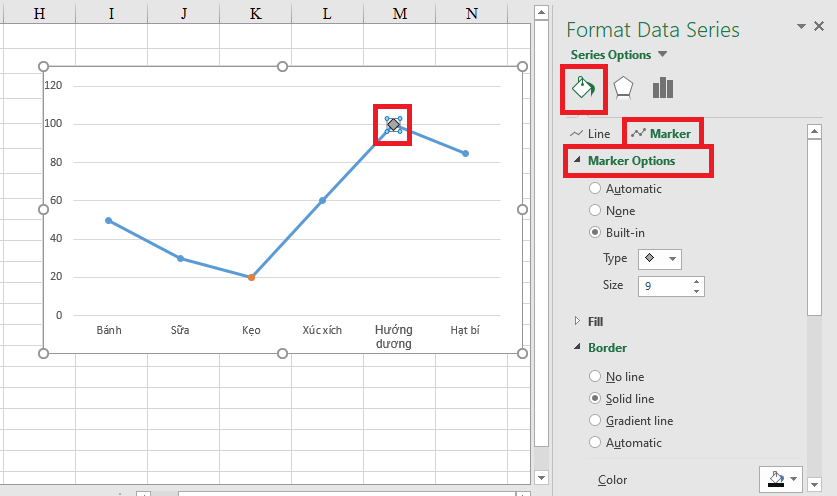The width and height of the screenshot is (837, 496).
Task: Open the border Color picker
Action: click(x=782, y=479)
